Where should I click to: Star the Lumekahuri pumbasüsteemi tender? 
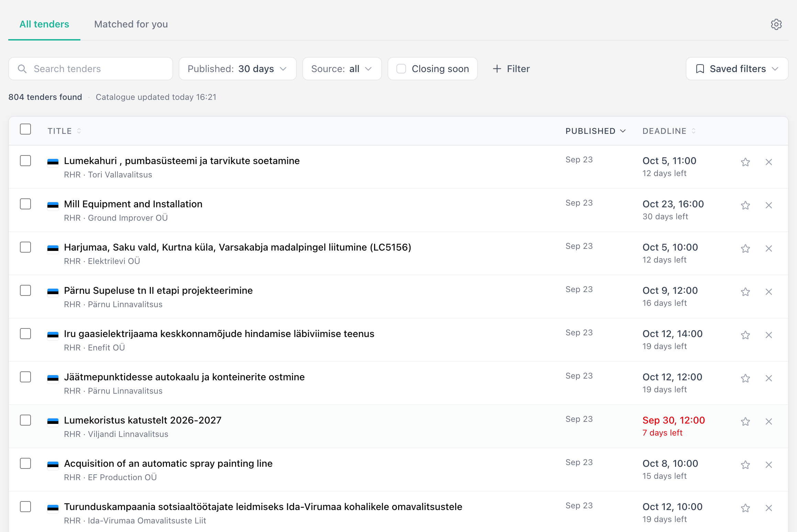tap(745, 162)
